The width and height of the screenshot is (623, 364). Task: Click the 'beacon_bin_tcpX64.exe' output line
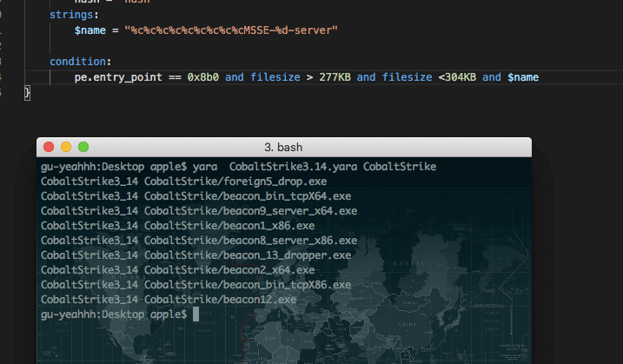click(196, 196)
